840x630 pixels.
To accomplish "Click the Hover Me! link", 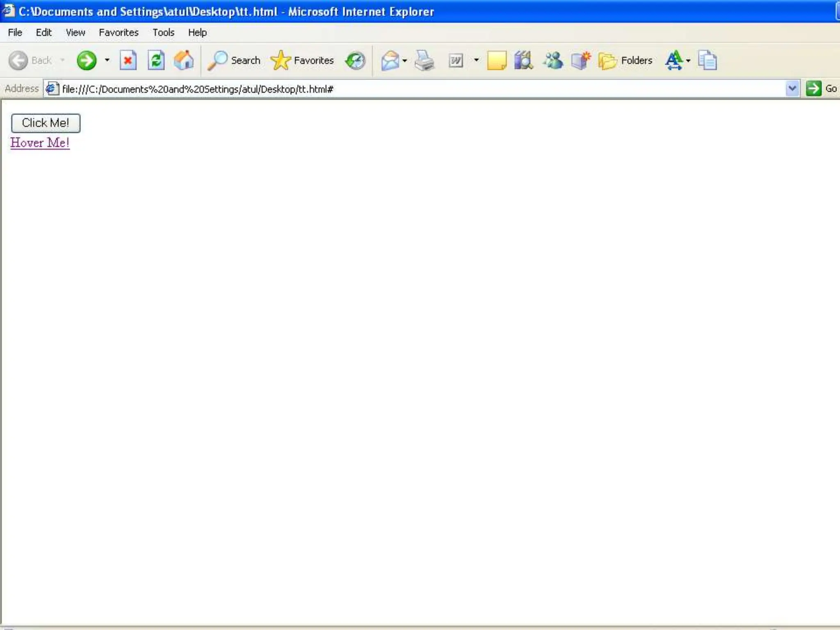I will [x=40, y=143].
